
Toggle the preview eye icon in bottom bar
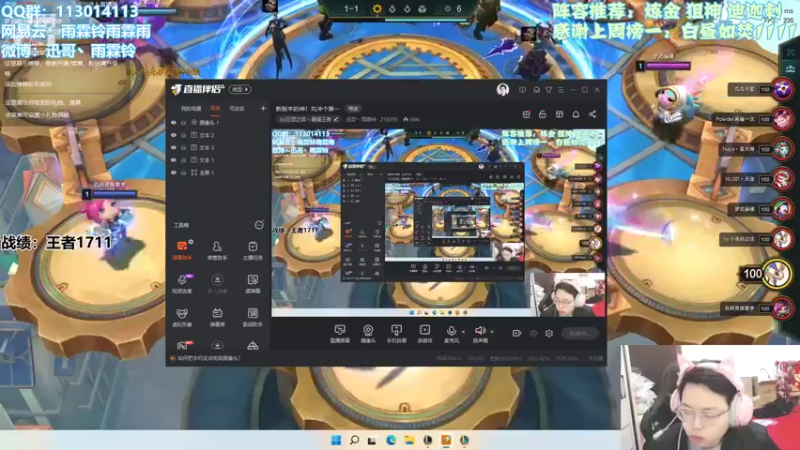coord(533,333)
